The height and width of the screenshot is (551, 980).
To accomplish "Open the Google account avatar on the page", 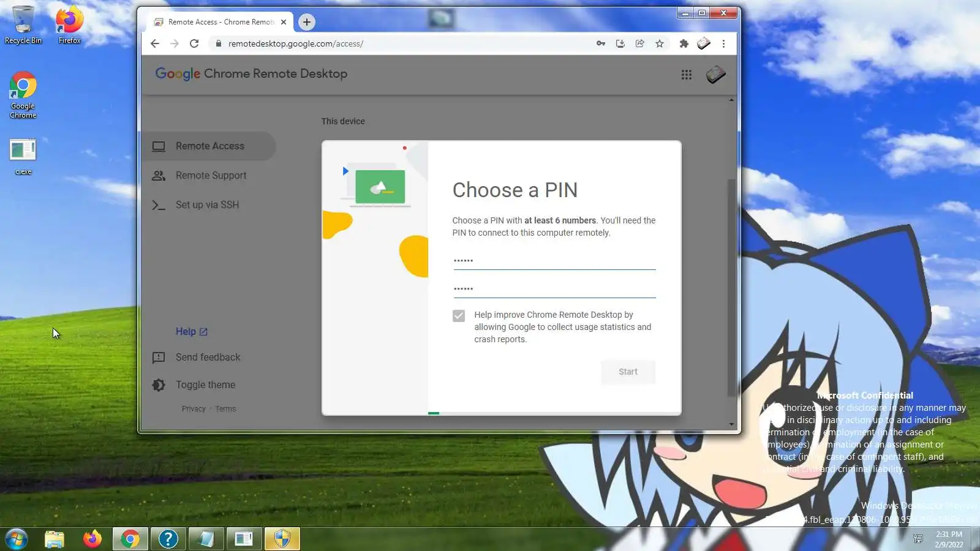I will [715, 75].
